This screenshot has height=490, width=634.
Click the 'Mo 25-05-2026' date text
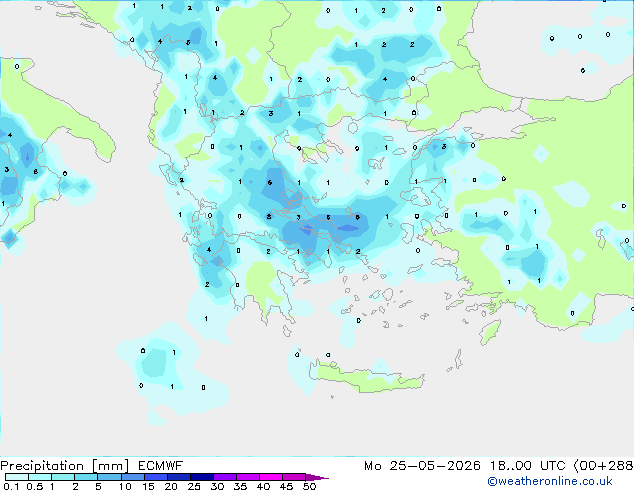coord(422,466)
